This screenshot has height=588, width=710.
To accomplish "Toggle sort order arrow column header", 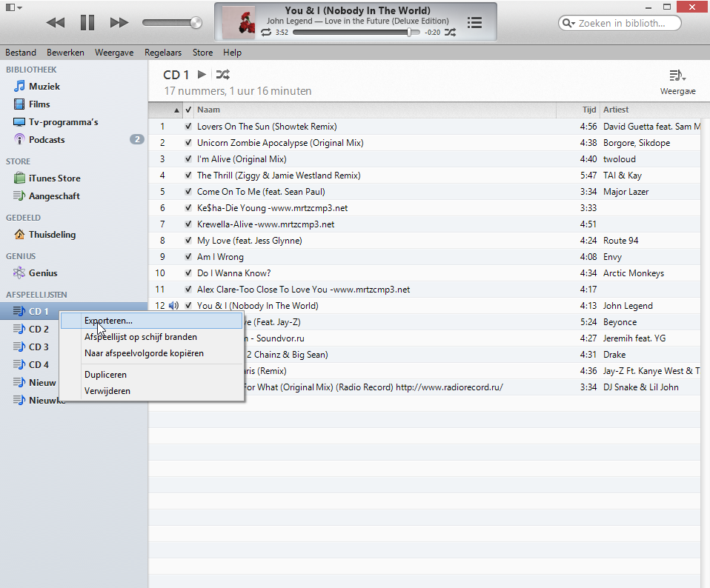I will [x=166, y=110].
